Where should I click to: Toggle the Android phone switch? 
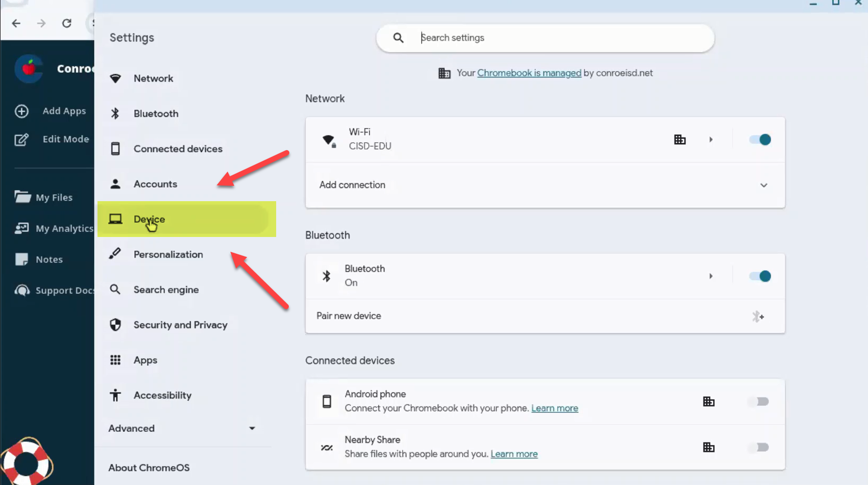pyautogui.click(x=759, y=402)
